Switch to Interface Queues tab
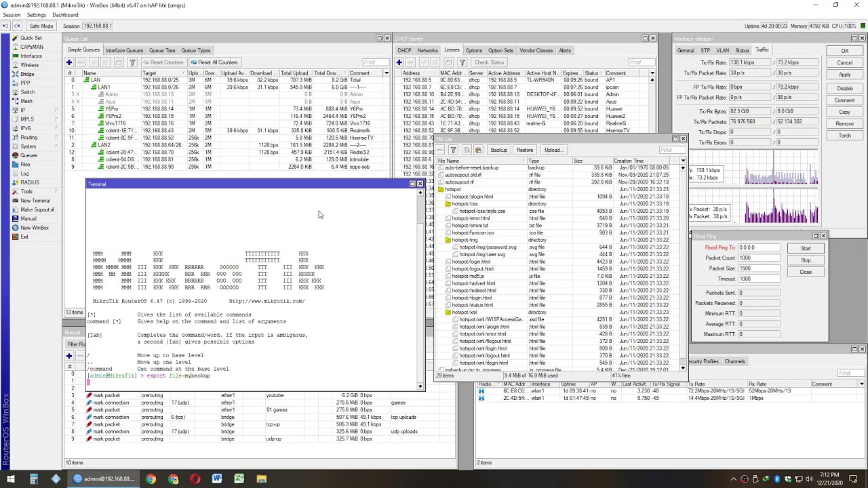Screen dimensions: 868x488 (x=124, y=50)
